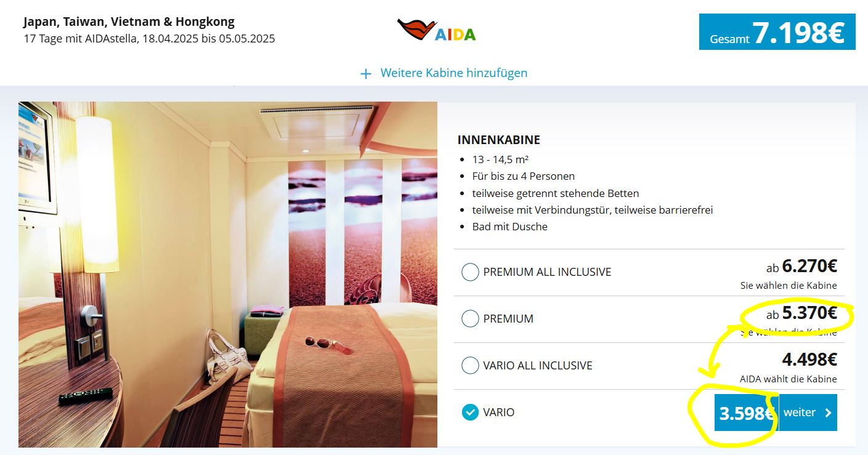The width and height of the screenshot is (868, 455).
Task: Click the Gesamt 7.198€ total box
Action: (777, 32)
